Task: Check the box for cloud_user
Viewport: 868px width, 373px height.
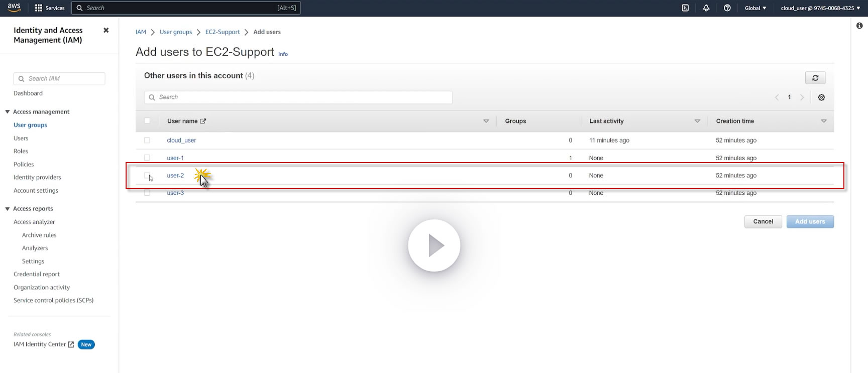Action: pyautogui.click(x=147, y=141)
